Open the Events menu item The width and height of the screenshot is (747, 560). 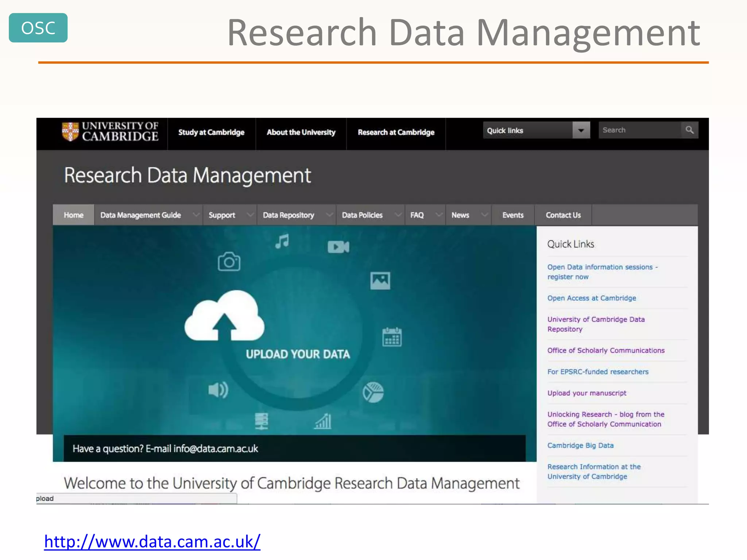pyautogui.click(x=513, y=215)
